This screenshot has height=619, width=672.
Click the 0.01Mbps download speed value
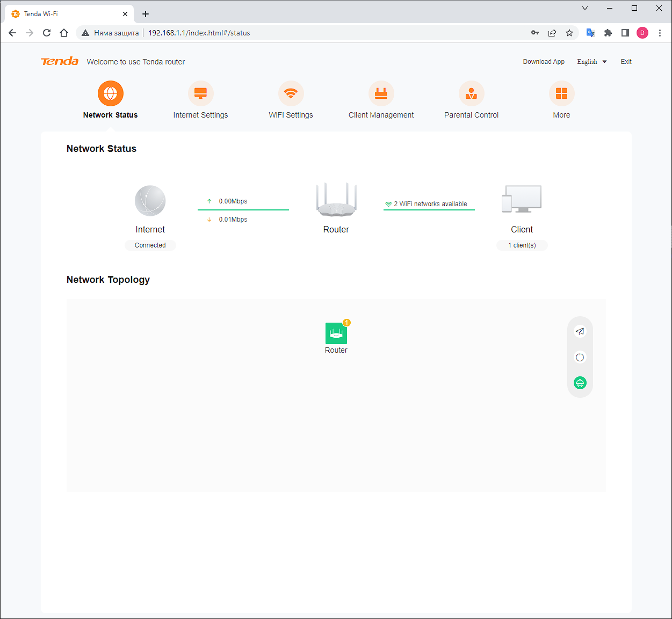click(x=233, y=220)
